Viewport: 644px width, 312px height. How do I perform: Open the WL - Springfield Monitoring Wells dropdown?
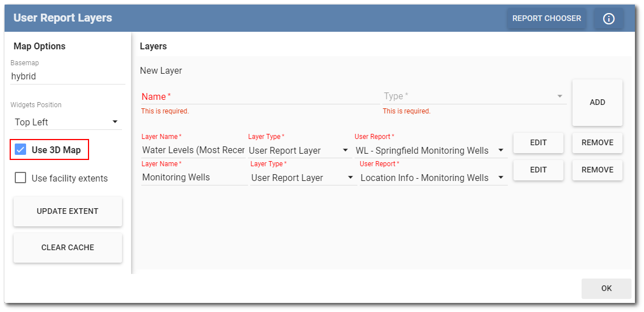point(430,150)
